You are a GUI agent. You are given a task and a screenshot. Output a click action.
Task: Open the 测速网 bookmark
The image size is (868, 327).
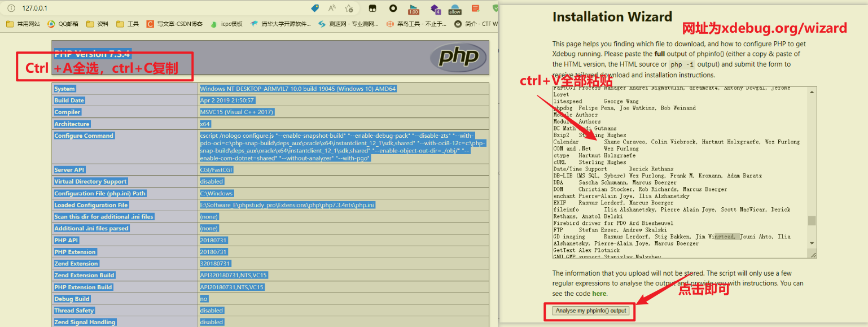coord(349,24)
